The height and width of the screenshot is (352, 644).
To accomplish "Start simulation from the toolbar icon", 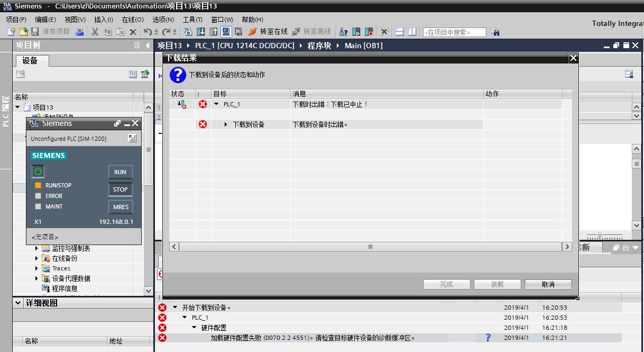I will (226, 32).
